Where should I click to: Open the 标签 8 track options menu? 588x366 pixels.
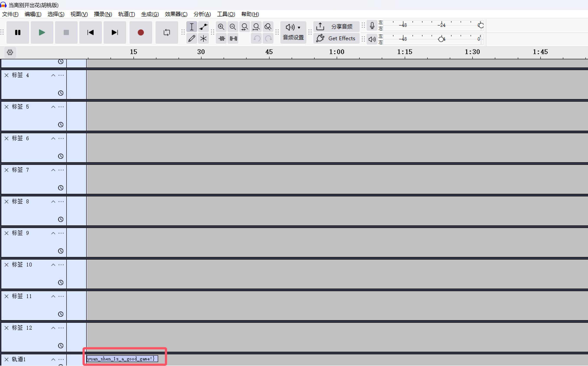(x=61, y=202)
